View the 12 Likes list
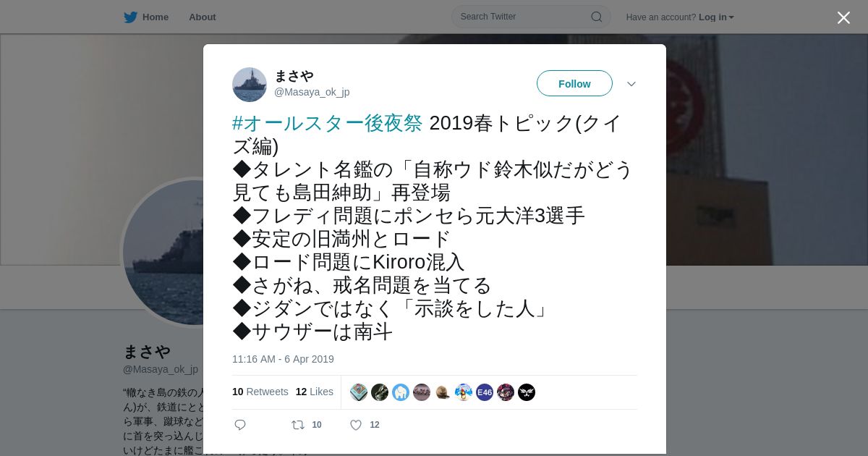 [315, 392]
